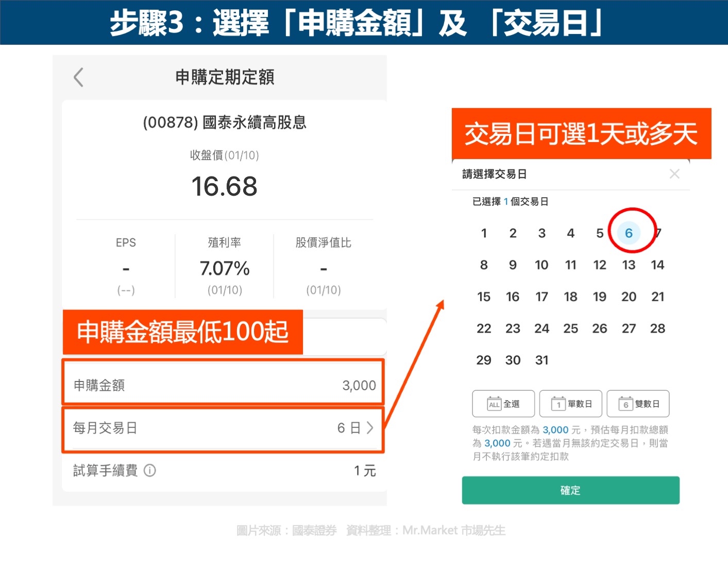This screenshot has height=573, width=728.
Task: Select day 3 in the calendar
Action: pos(541,233)
